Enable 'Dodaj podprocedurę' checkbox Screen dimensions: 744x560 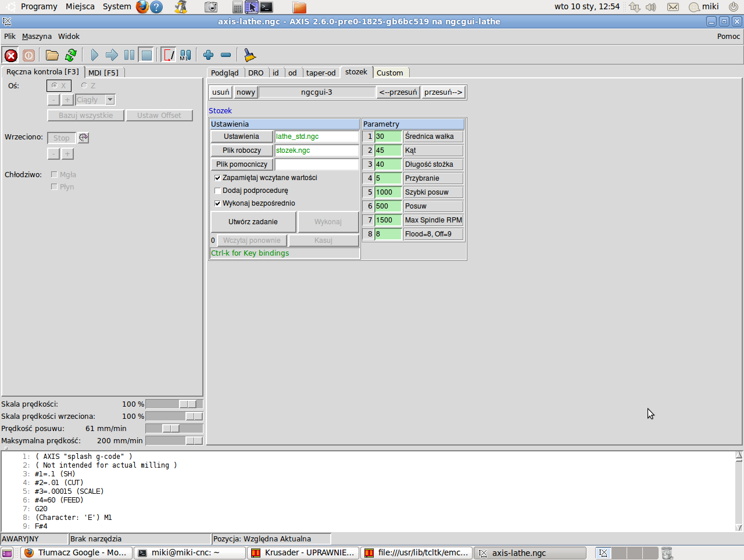point(217,191)
